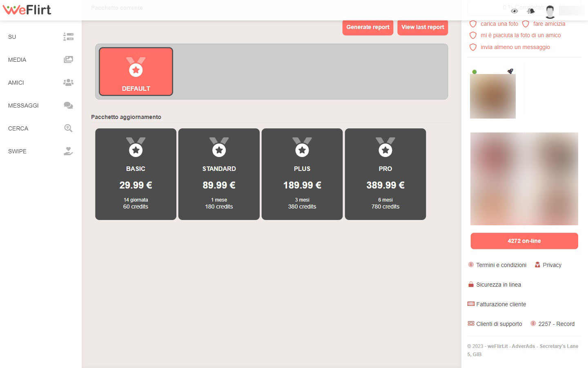Select the DEFAULT current package card
This screenshot has height=368, width=588.
pos(136,72)
